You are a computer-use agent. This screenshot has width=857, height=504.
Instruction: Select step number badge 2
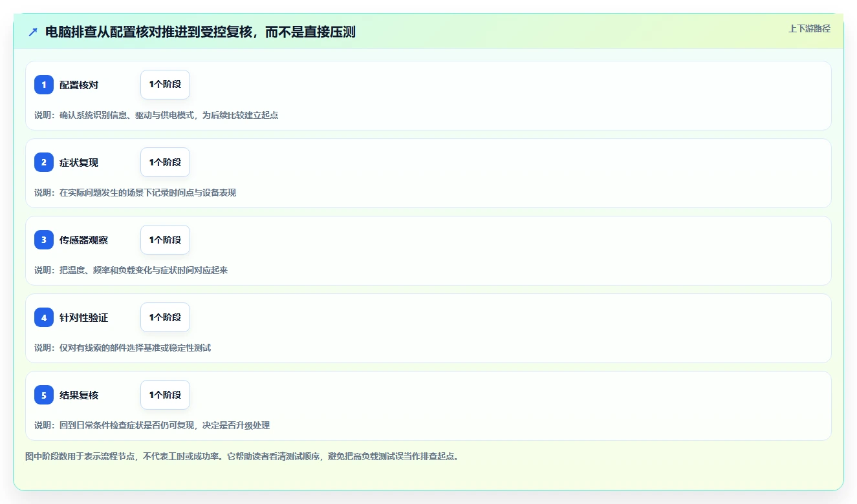44,162
